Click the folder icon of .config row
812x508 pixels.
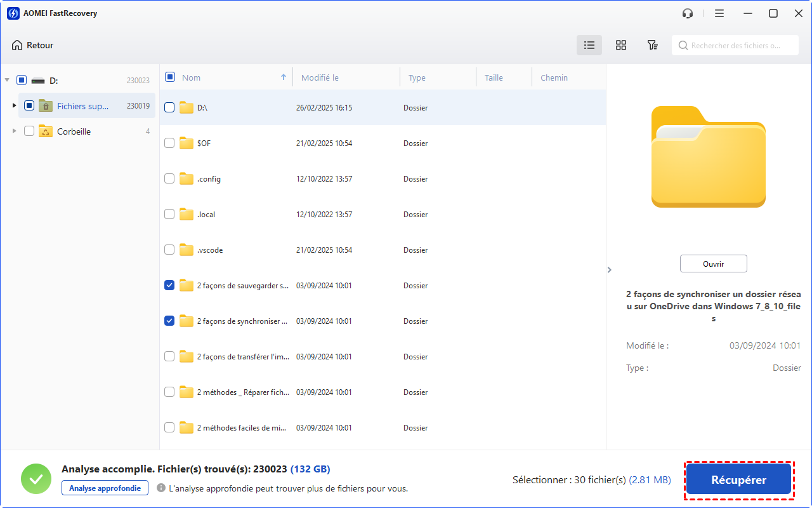point(187,179)
